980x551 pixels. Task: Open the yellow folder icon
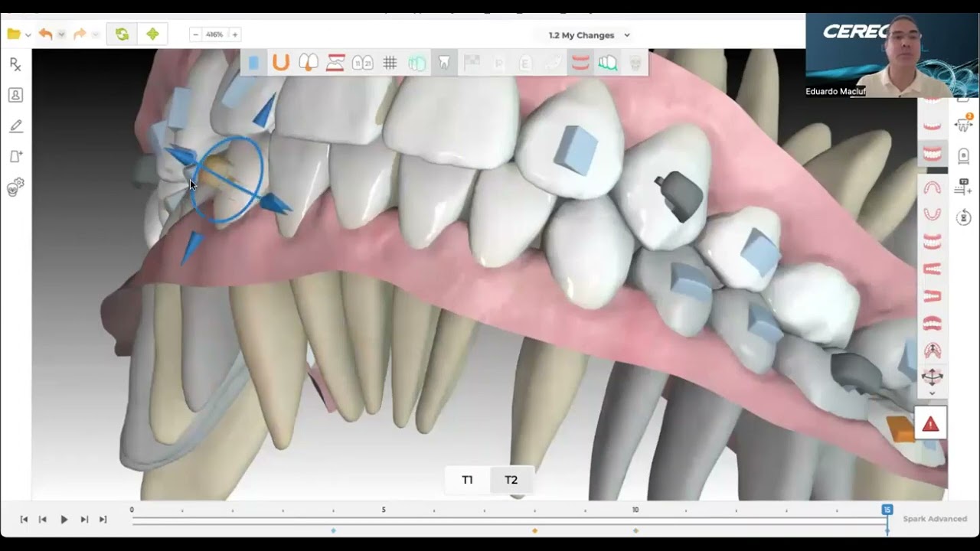click(14, 34)
